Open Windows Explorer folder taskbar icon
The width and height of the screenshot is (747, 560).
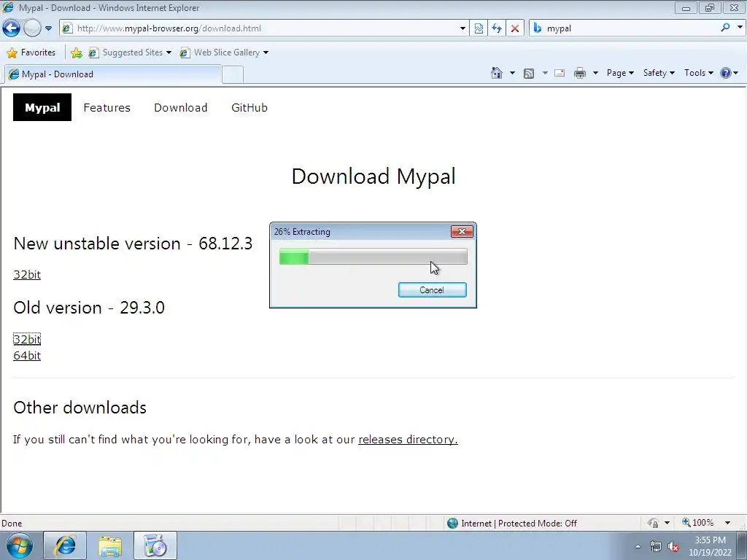click(x=110, y=545)
